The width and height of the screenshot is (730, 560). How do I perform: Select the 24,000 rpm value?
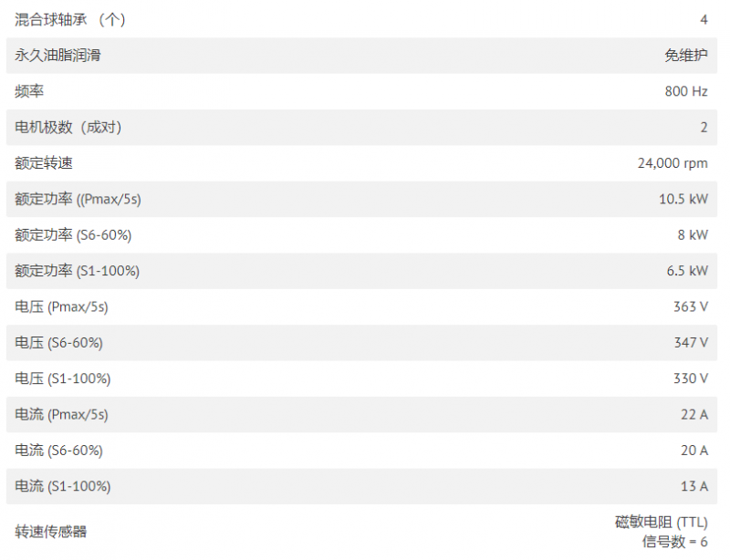(673, 163)
